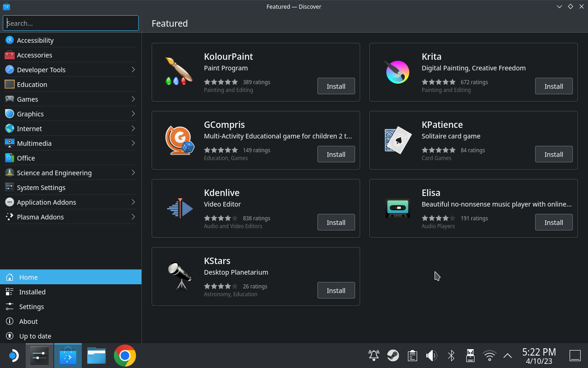Open the removable storage device tray icon
The image size is (588, 368).
pyautogui.click(x=470, y=356)
